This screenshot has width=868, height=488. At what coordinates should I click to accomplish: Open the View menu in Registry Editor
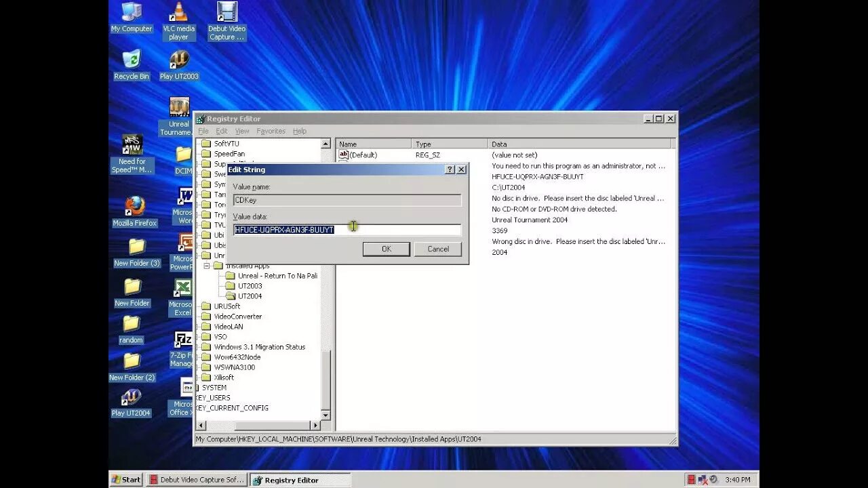point(242,131)
